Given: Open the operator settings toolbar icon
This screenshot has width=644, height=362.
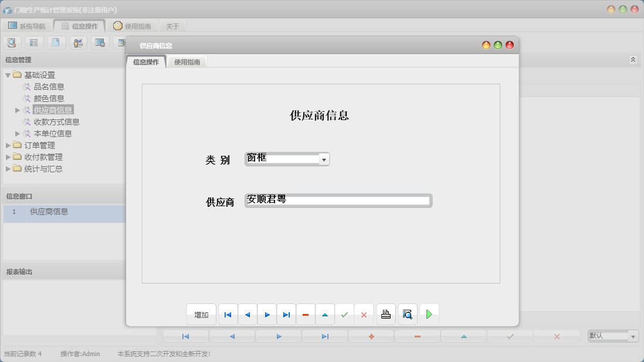Looking at the screenshot, I should [78, 42].
